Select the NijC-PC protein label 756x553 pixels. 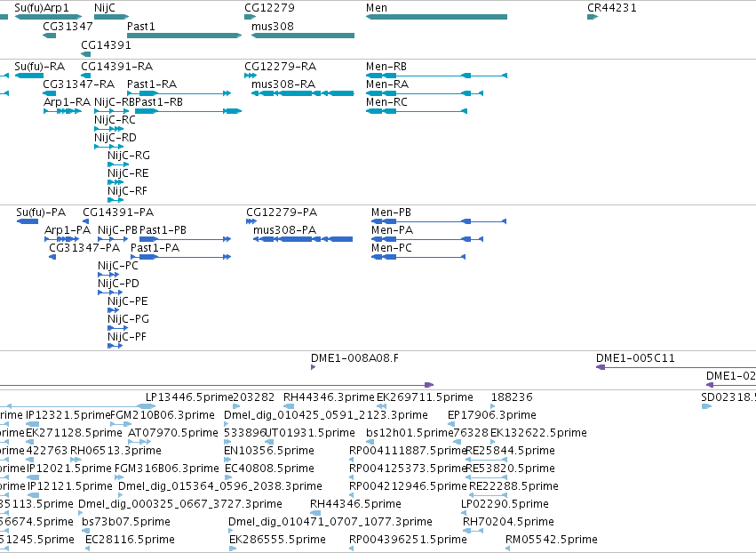pyautogui.click(x=118, y=266)
